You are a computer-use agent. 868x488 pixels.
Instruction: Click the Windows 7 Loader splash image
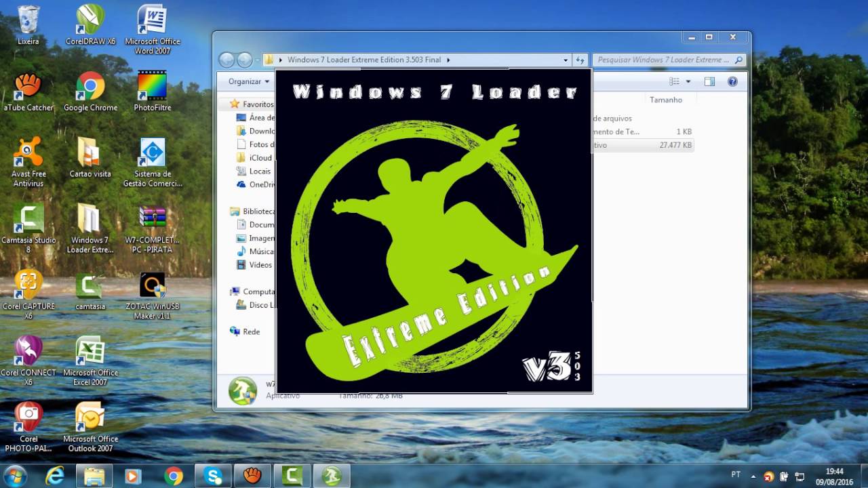[x=434, y=230]
